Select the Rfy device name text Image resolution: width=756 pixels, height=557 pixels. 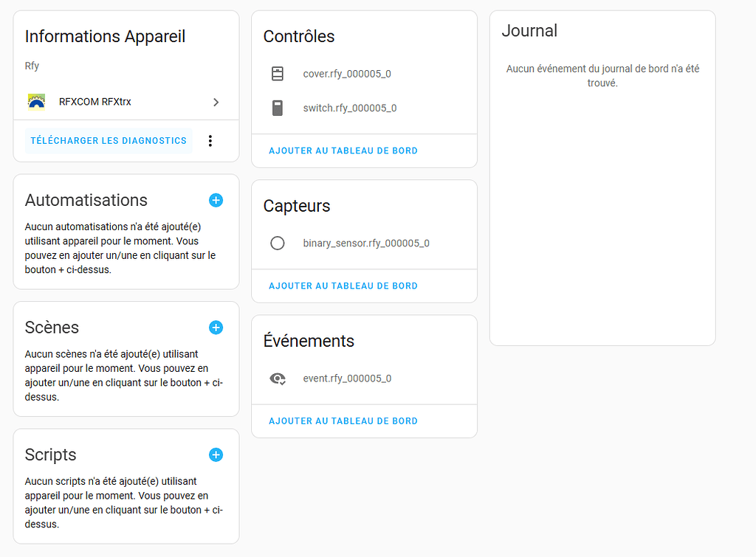32,66
